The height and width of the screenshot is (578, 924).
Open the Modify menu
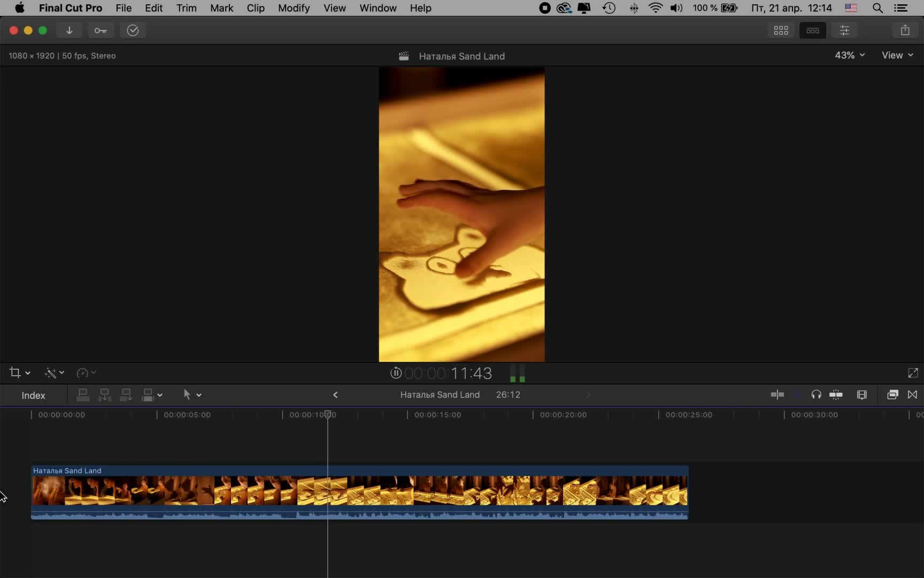294,8
